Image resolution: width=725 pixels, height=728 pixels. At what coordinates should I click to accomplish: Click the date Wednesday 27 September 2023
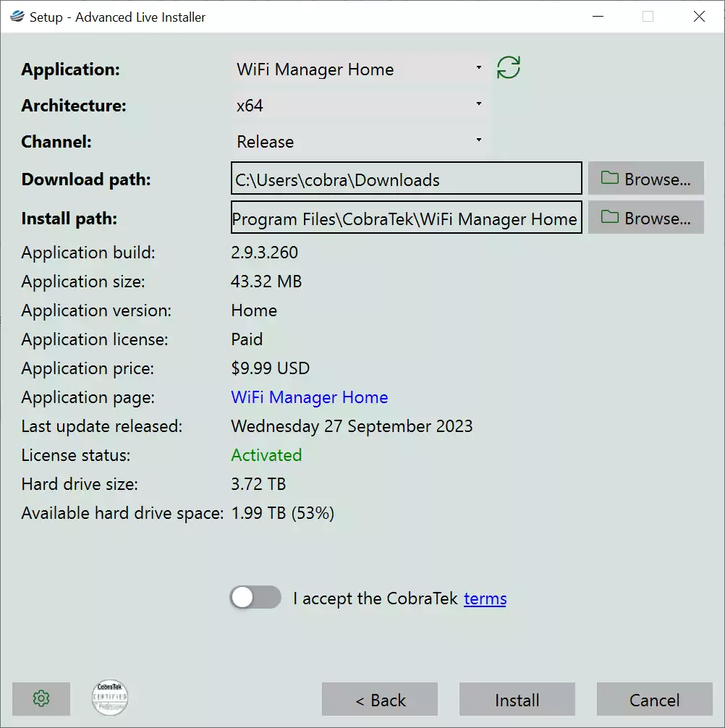tap(352, 426)
